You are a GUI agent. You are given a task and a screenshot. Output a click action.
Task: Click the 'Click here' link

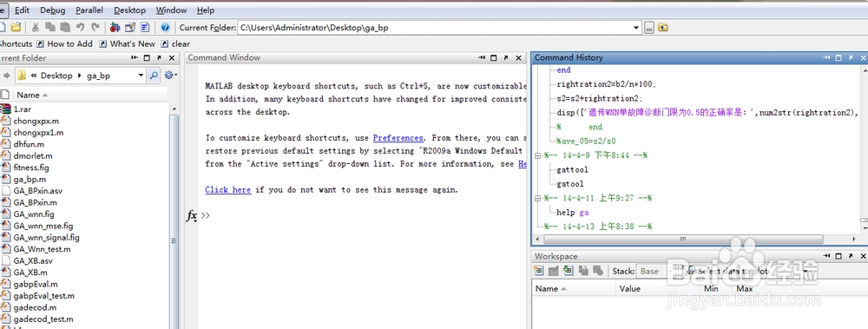point(227,189)
